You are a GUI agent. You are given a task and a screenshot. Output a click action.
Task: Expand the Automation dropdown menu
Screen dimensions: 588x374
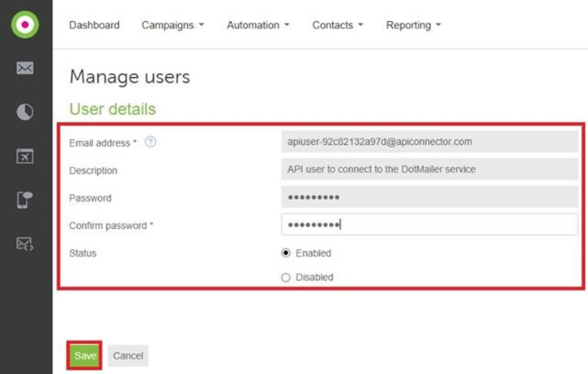click(x=258, y=25)
